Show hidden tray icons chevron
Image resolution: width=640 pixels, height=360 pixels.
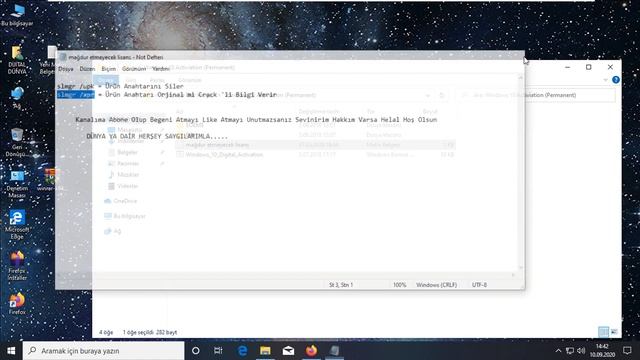pos(558,351)
